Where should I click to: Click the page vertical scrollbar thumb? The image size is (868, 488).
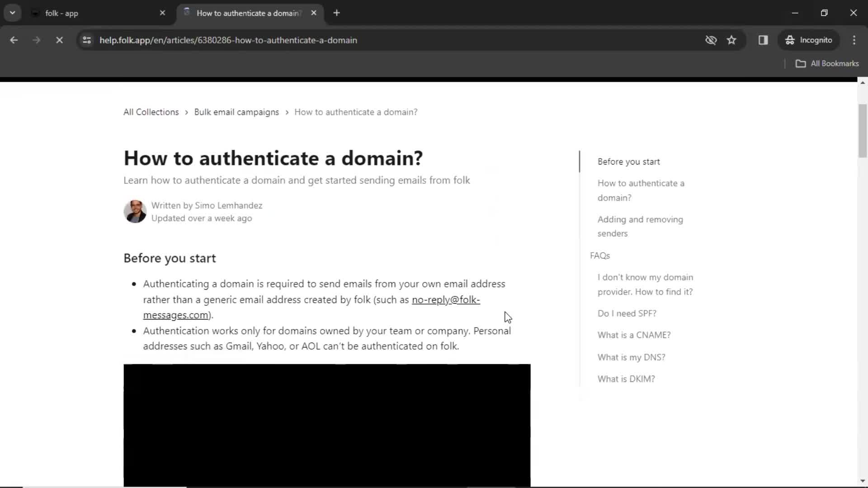pos(863,131)
